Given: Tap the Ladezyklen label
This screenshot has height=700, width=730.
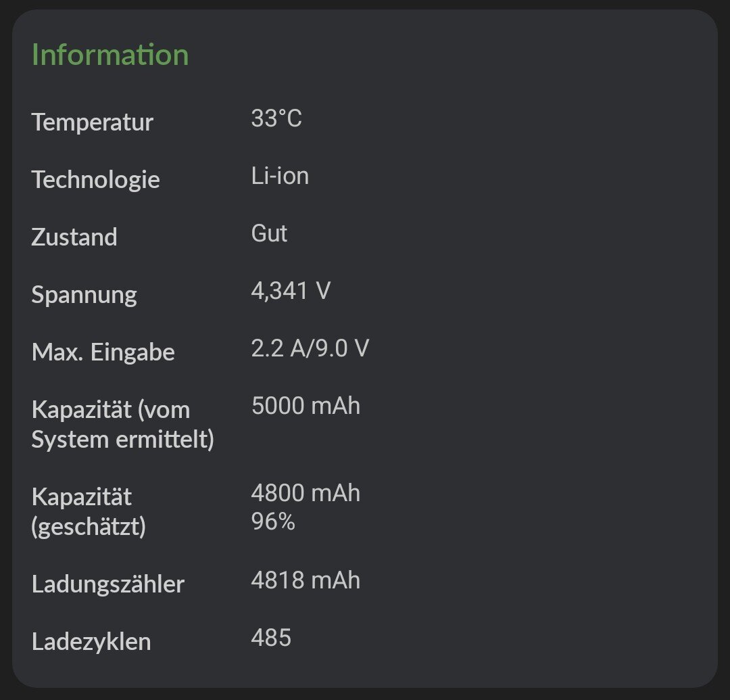Looking at the screenshot, I should click(91, 642).
